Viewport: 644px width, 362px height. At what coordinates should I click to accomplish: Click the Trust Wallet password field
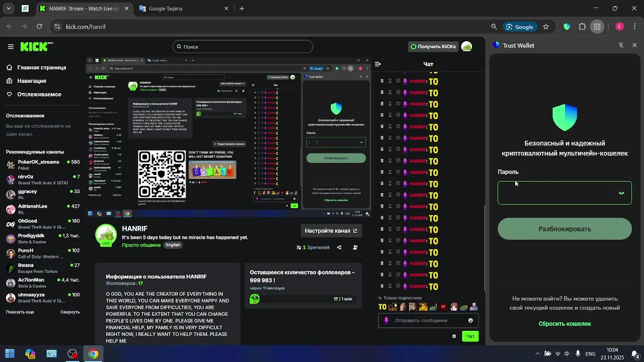click(x=565, y=193)
